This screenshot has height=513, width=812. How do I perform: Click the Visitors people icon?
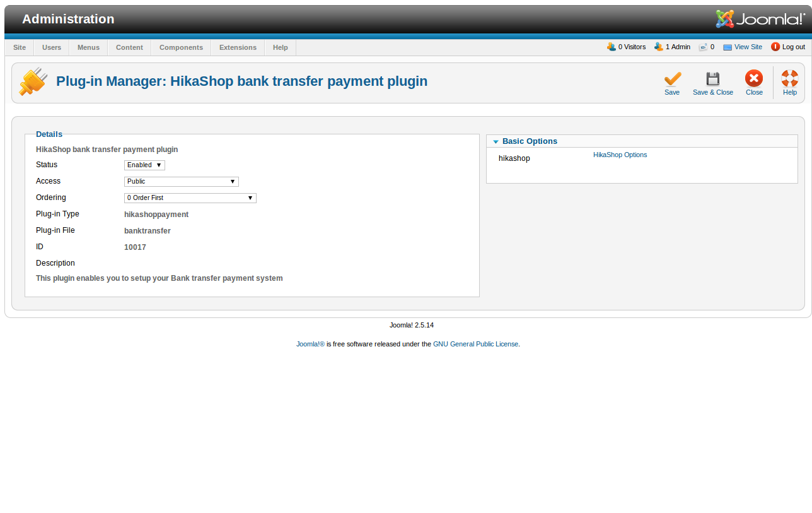coord(612,47)
